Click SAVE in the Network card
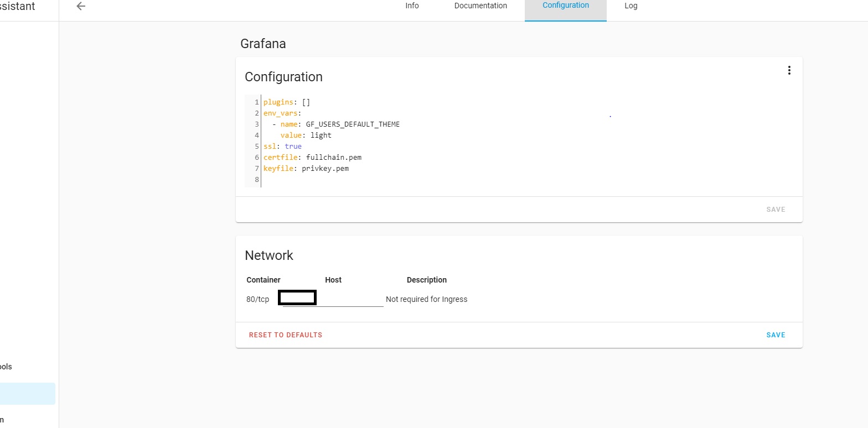The width and height of the screenshot is (868, 428). [776, 335]
